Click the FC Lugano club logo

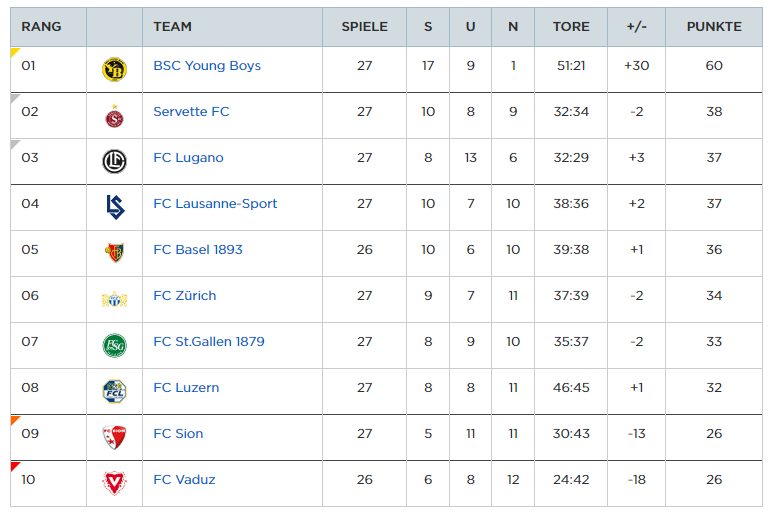(x=114, y=161)
